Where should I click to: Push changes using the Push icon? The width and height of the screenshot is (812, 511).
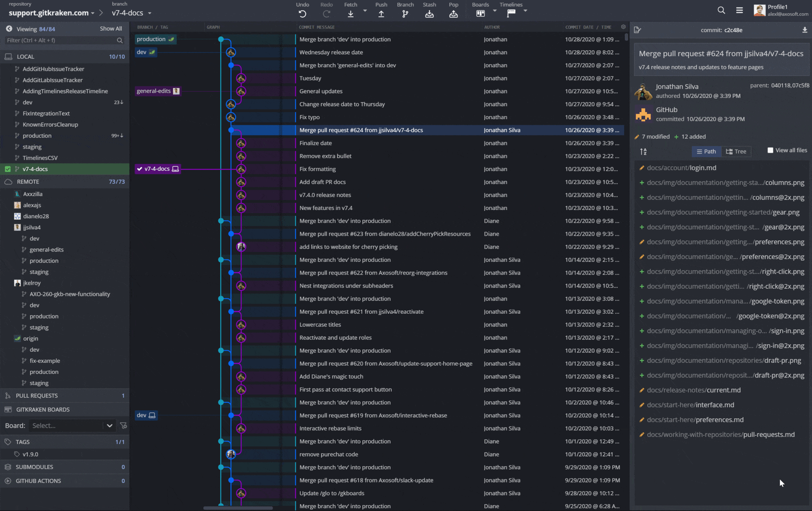(381, 14)
